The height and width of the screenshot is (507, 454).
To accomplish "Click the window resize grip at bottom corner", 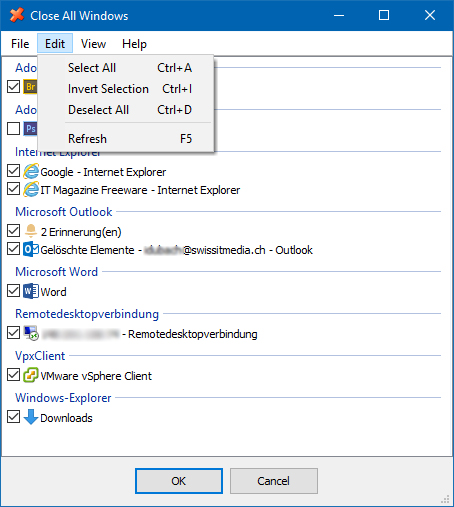I will (x=445, y=499).
